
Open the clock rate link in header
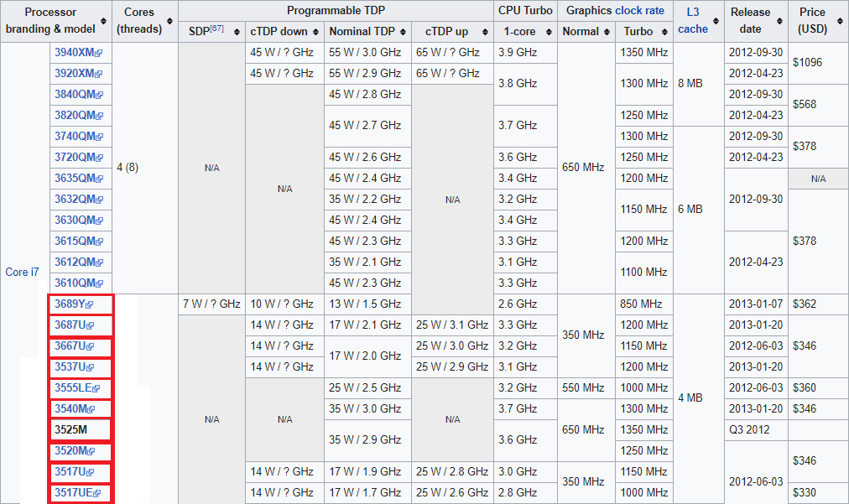click(639, 11)
